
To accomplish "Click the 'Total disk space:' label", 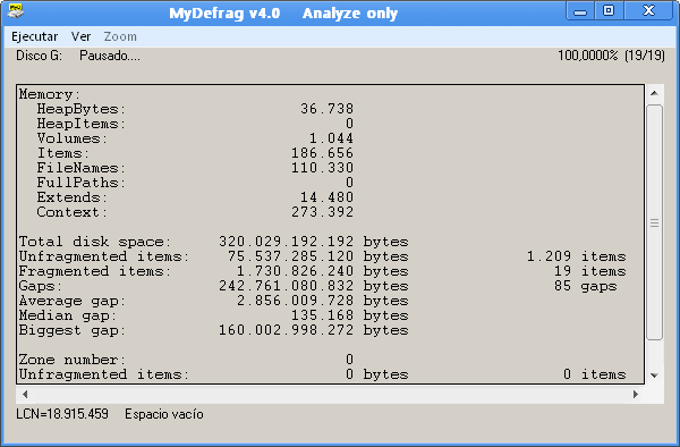I will [95, 241].
